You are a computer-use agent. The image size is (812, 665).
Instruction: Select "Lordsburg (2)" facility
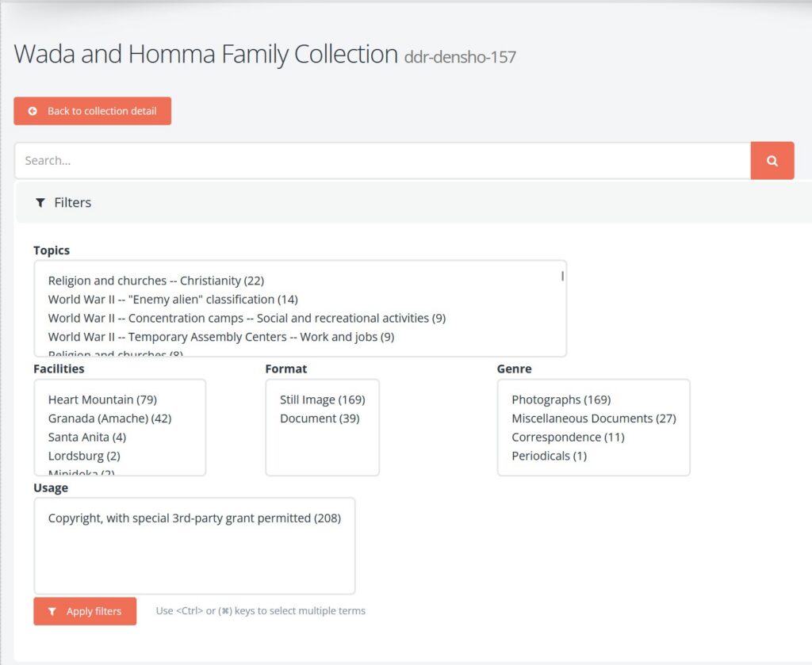pos(83,456)
